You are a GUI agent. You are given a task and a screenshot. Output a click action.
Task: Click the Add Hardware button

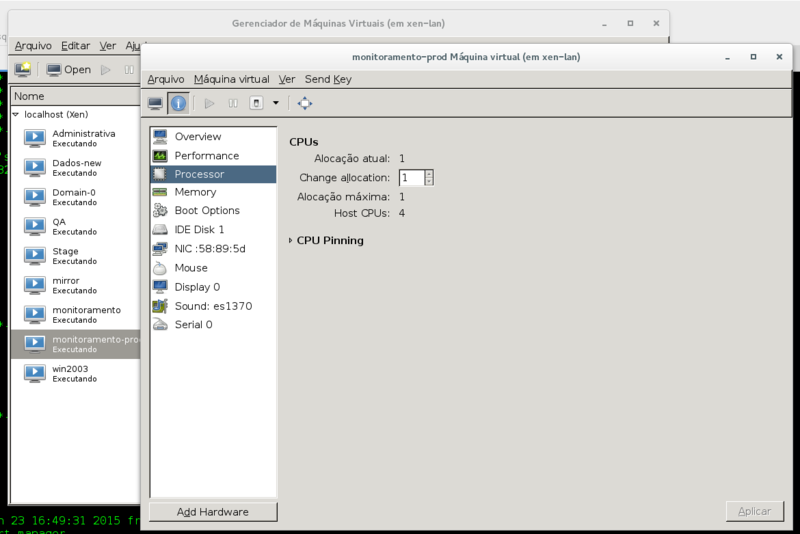(x=213, y=512)
